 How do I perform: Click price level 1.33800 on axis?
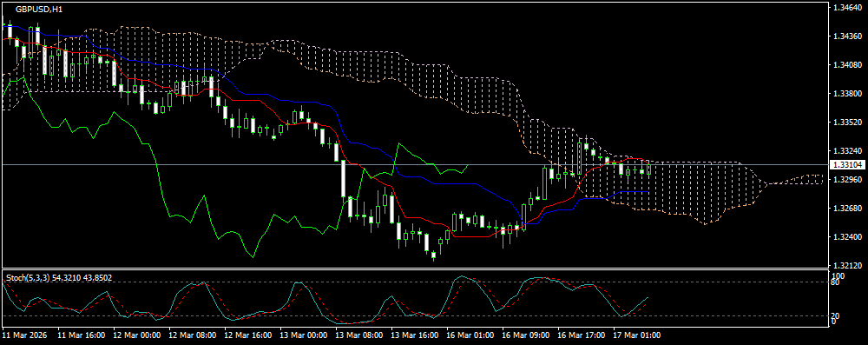tap(847, 94)
